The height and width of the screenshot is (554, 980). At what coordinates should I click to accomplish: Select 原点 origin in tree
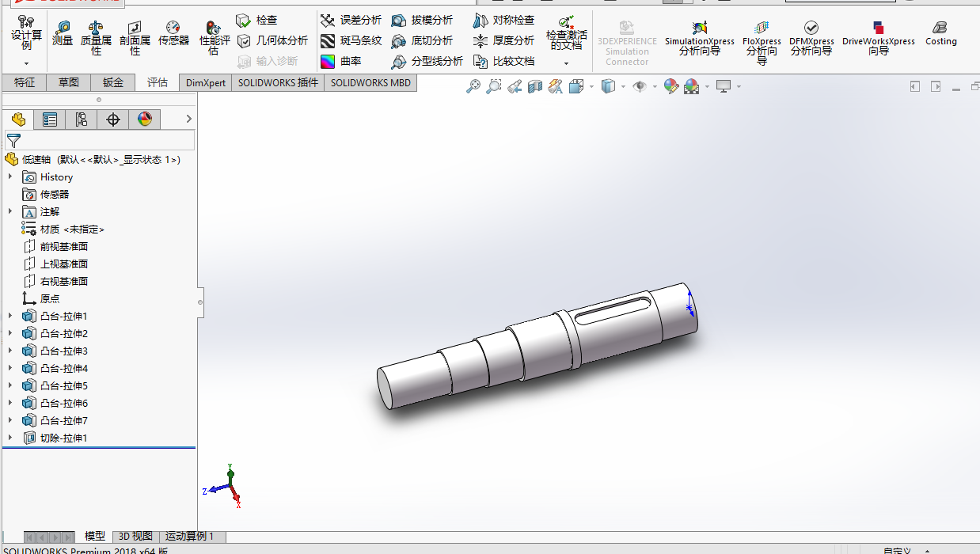[x=41, y=299]
